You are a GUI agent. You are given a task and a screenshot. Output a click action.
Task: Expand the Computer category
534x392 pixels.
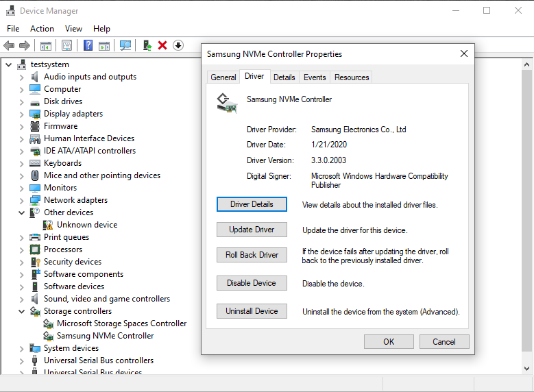(x=21, y=90)
